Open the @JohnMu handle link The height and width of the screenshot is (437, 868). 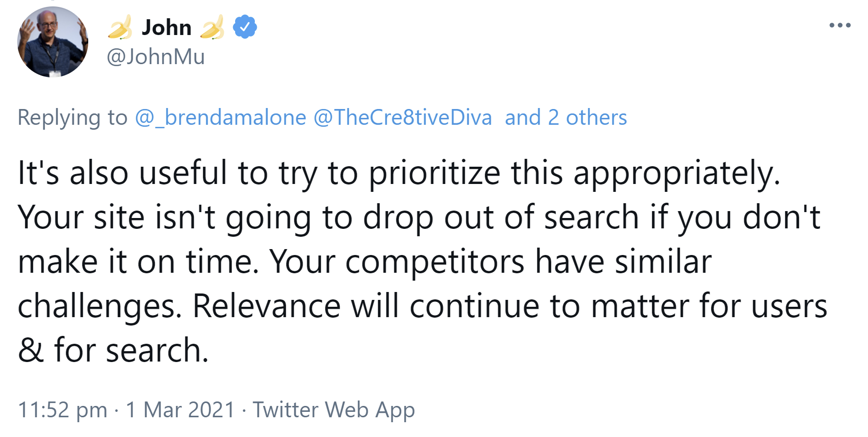[x=156, y=57]
